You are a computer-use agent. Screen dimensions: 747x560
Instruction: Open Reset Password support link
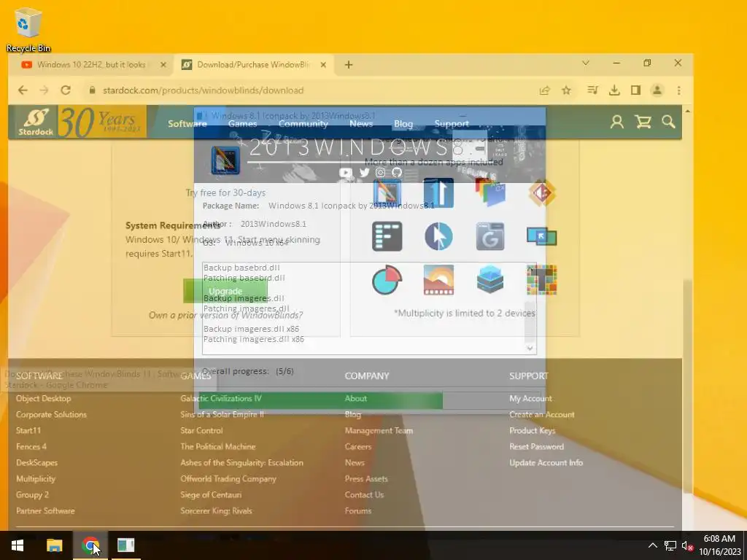[x=536, y=447]
